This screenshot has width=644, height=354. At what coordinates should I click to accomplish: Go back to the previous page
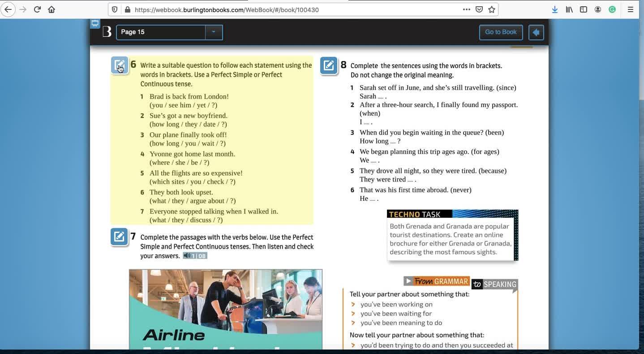[8, 9]
